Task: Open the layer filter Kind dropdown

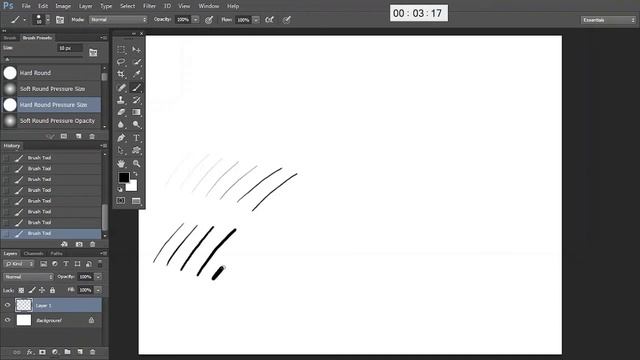Action: tap(19, 264)
